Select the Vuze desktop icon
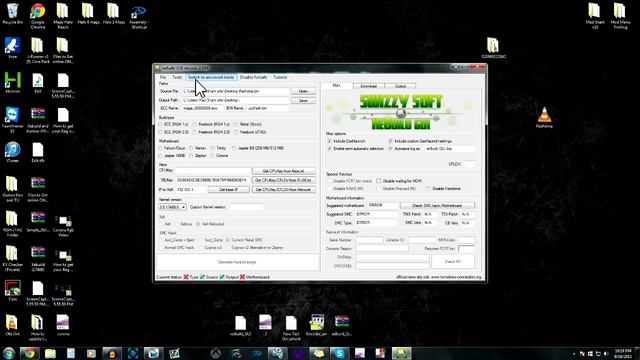The image size is (640, 360). [x=12, y=48]
